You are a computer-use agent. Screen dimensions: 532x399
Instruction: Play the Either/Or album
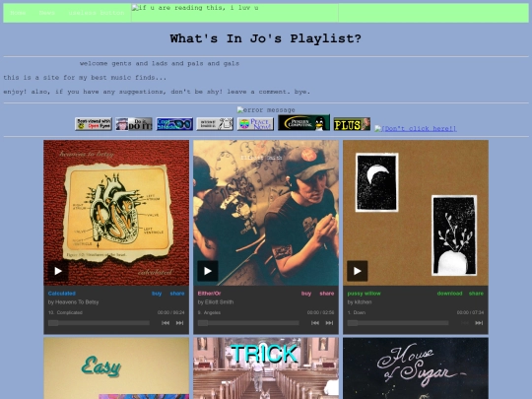pyautogui.click(x=208, y=271)
